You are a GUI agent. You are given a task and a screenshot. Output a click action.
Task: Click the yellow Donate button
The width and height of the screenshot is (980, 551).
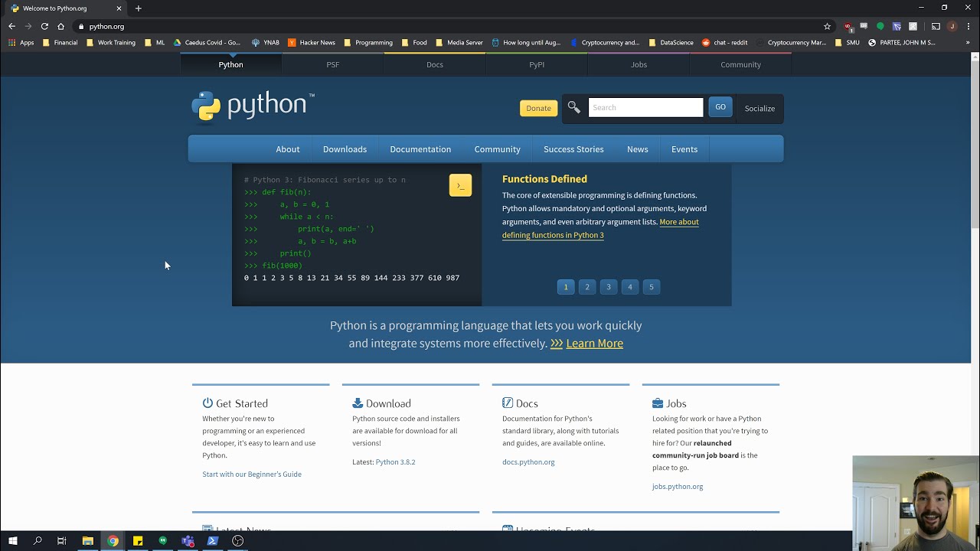click(x=538, y=108)
